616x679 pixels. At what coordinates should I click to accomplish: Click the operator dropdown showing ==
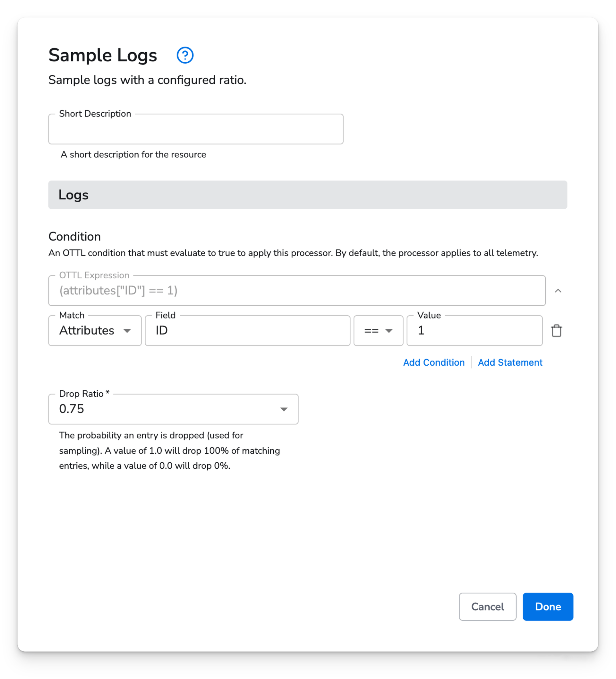(x=378, y=331)
